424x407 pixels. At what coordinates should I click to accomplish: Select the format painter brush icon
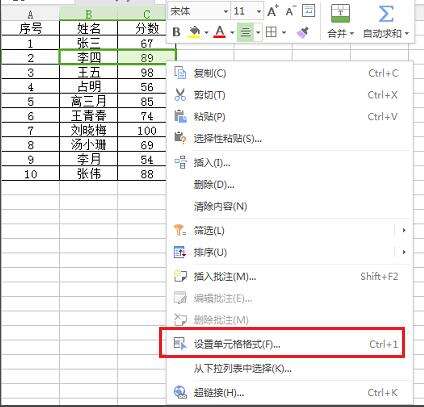point(303,32)
